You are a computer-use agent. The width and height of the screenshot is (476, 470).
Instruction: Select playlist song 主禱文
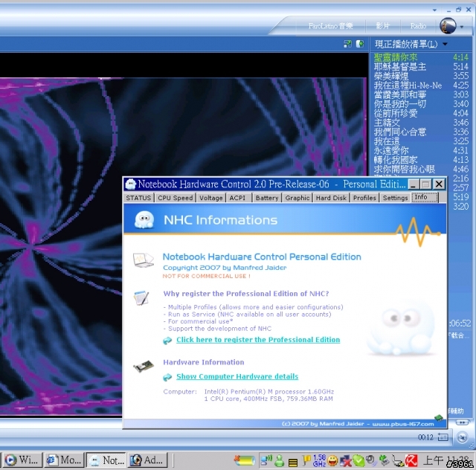[422, 123]
